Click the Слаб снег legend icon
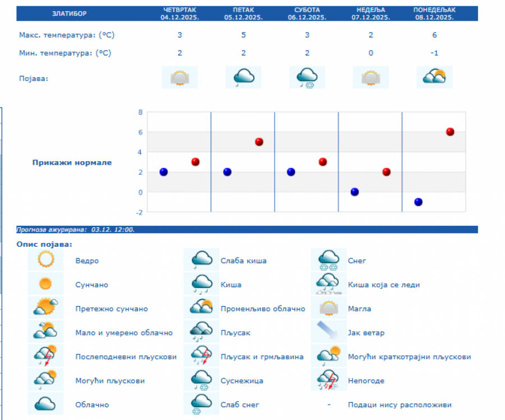This screenshot has width=505, height=420. click(x=202, y=404)
